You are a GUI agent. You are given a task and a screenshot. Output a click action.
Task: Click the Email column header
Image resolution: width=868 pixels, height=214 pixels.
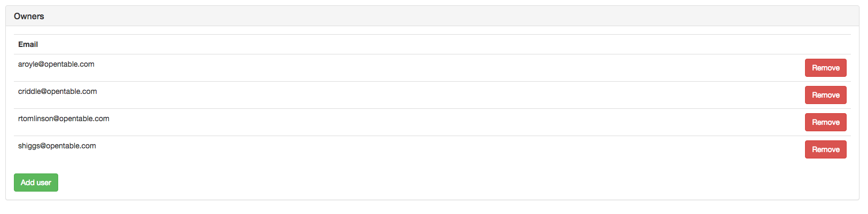[28, 44]
